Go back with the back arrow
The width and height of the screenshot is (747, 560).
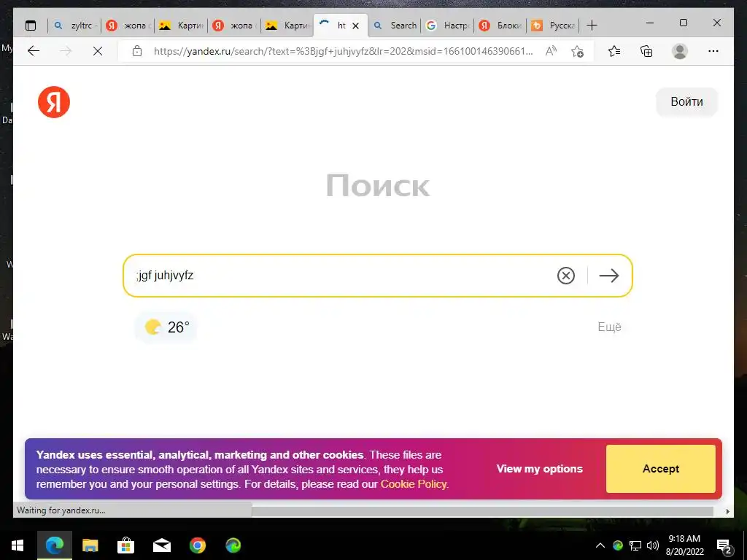point(34,51)
